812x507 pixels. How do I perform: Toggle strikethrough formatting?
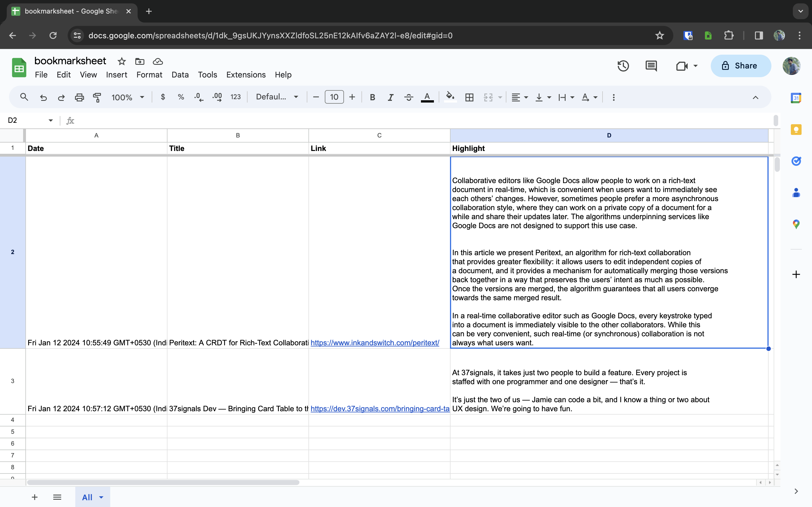click(x=408, y=97)
